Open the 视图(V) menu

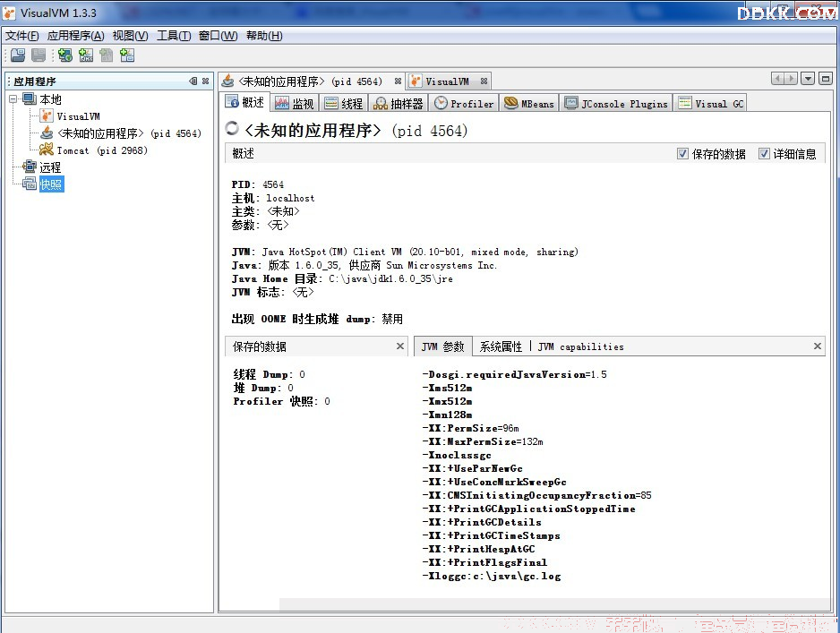130,36
